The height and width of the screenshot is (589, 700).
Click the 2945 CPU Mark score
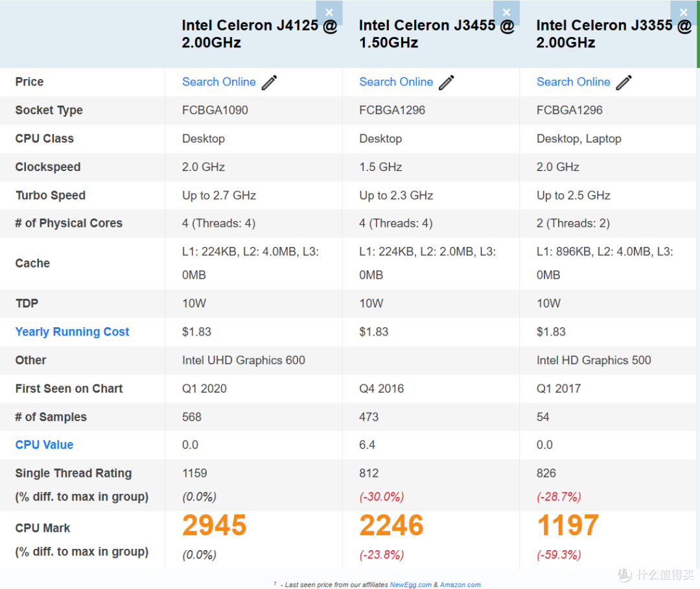[215, 525]
